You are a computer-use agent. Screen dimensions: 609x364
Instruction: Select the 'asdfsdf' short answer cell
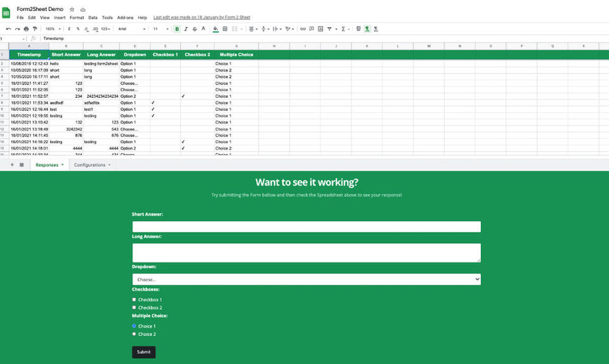(66, 103)
